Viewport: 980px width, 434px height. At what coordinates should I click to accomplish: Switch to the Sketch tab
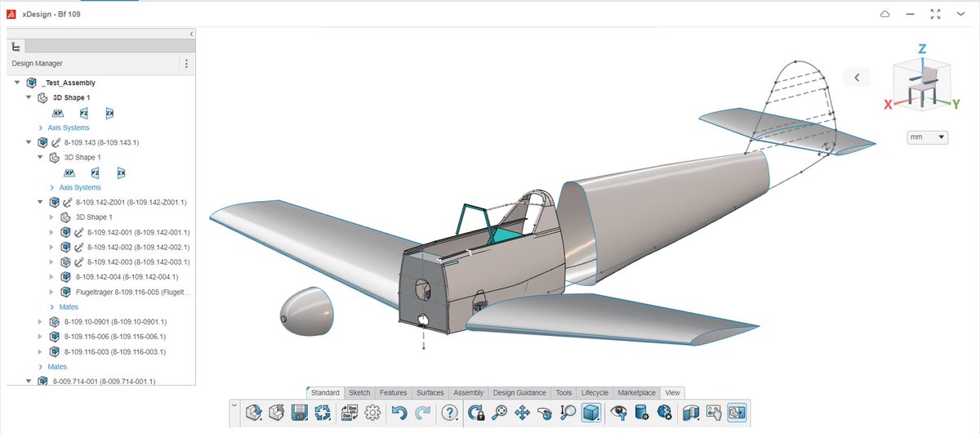point(359,393)
